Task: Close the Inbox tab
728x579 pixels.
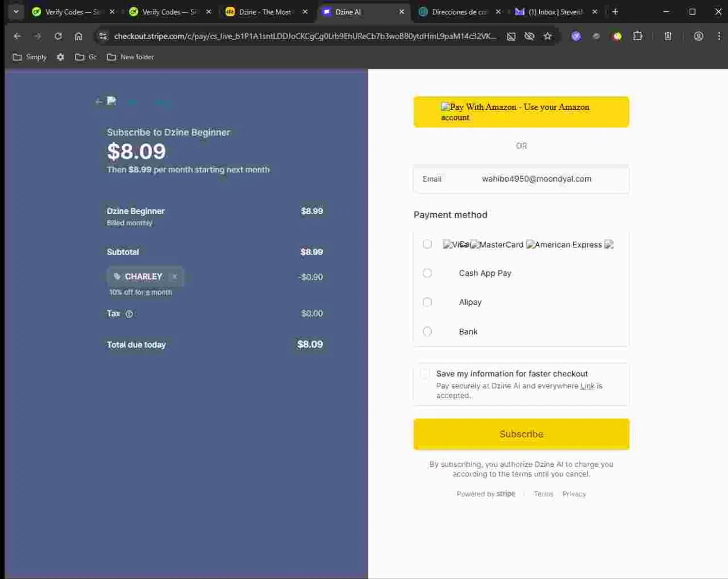Action: pos(595,12)
